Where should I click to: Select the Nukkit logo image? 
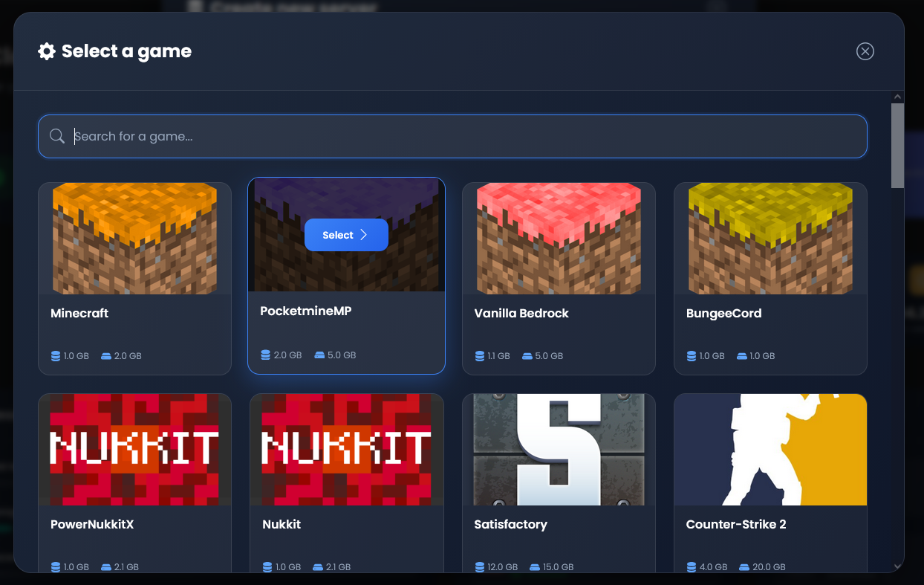346,449
